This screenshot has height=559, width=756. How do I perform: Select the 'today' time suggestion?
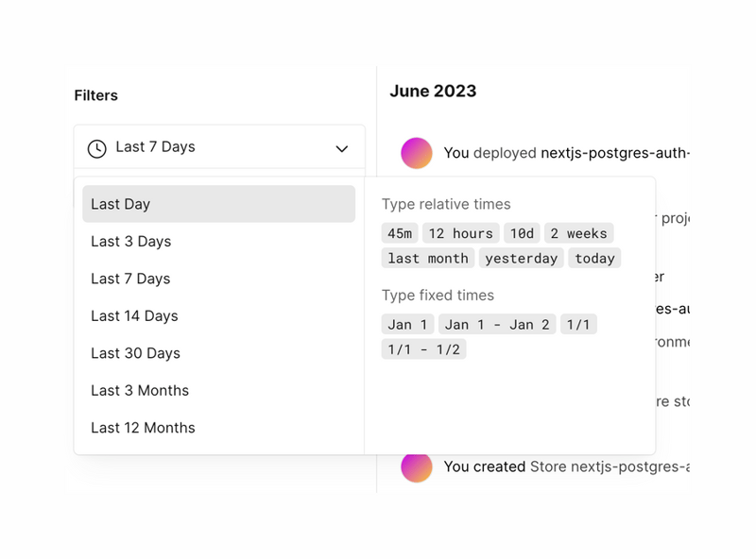point(594,258)
